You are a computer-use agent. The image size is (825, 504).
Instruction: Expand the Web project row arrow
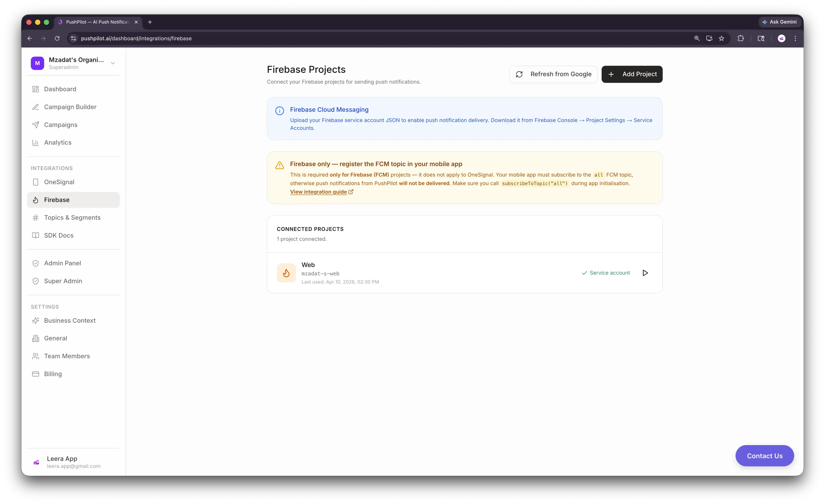coord(645,273)
